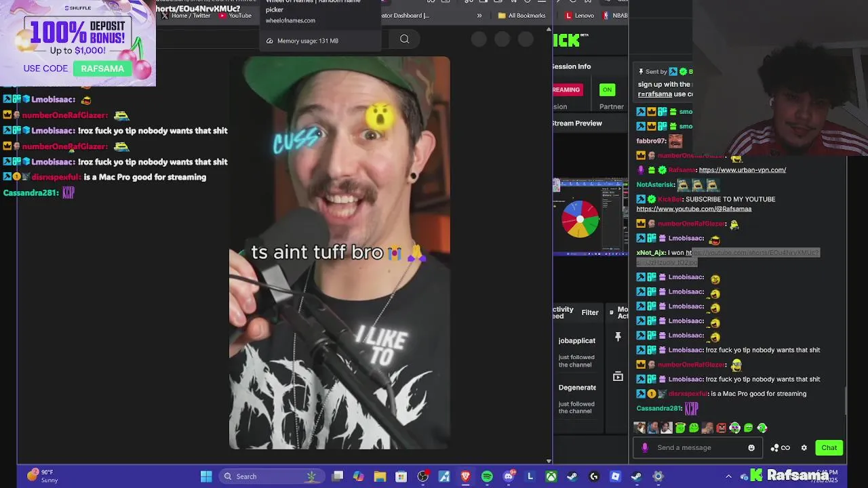868x488 pixels.
Task: Open Discord from the taskbar
Action: 509,476
